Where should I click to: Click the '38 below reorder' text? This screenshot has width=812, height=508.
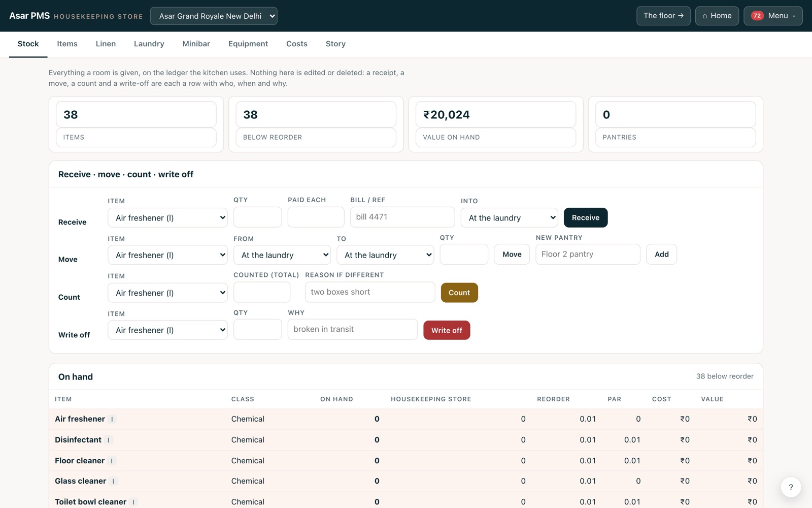[x=725, y=376]
